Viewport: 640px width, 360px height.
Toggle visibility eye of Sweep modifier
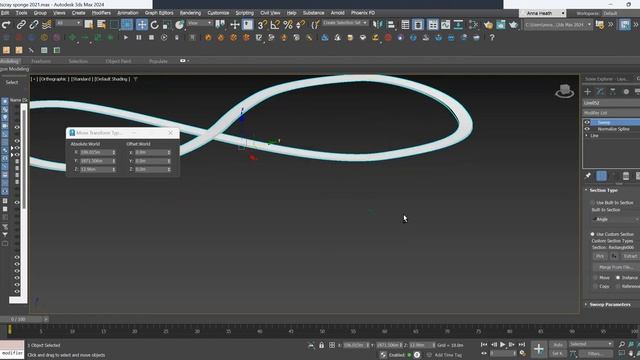pyautogui.click(x=587, y=122)
